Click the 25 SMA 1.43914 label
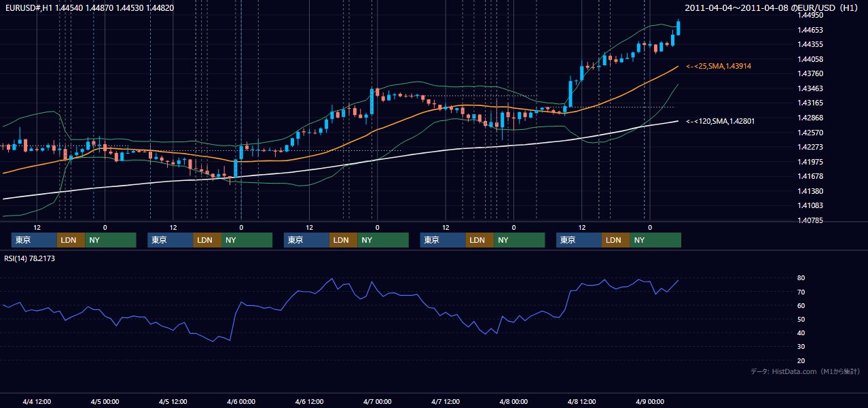The image size is (868, 408). point(719,66)
